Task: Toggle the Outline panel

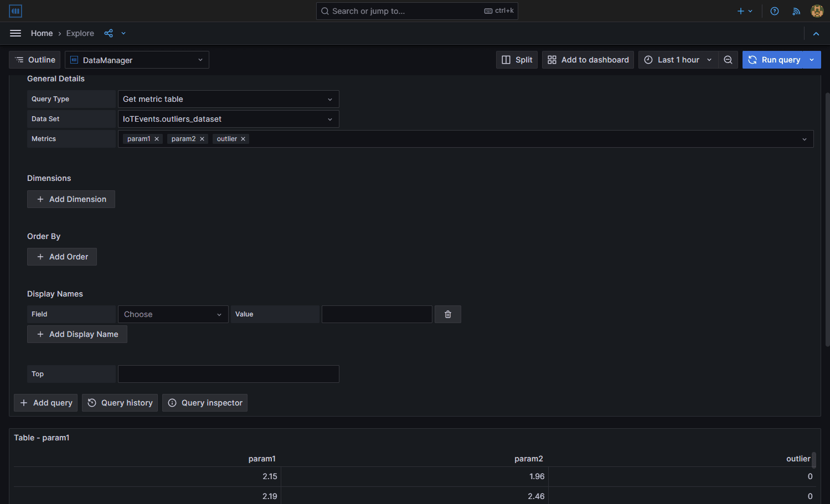Action: tap(35, 60)
